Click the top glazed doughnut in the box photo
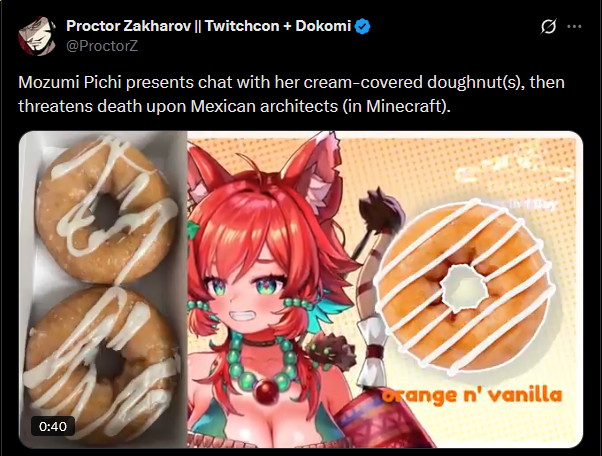 (x=106, y=210)
